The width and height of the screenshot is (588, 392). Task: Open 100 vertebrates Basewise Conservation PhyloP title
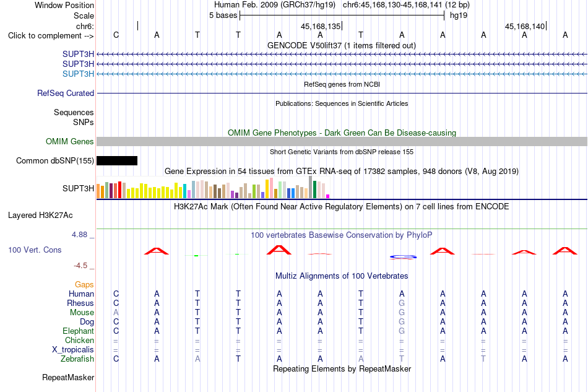(x=342, y=235)
